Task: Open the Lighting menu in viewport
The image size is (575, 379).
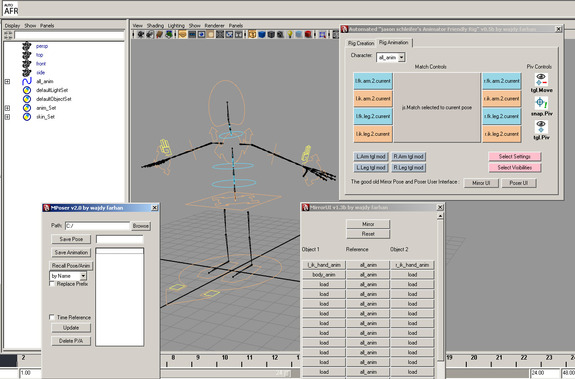Action: [176, 26]
